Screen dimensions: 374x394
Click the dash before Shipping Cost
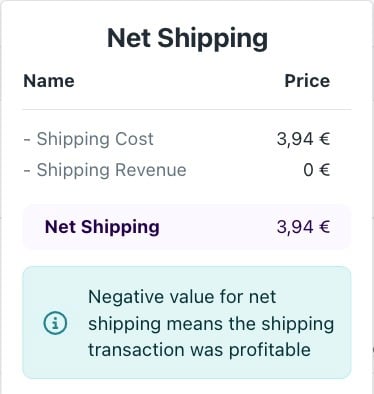(x=27, y=140)
